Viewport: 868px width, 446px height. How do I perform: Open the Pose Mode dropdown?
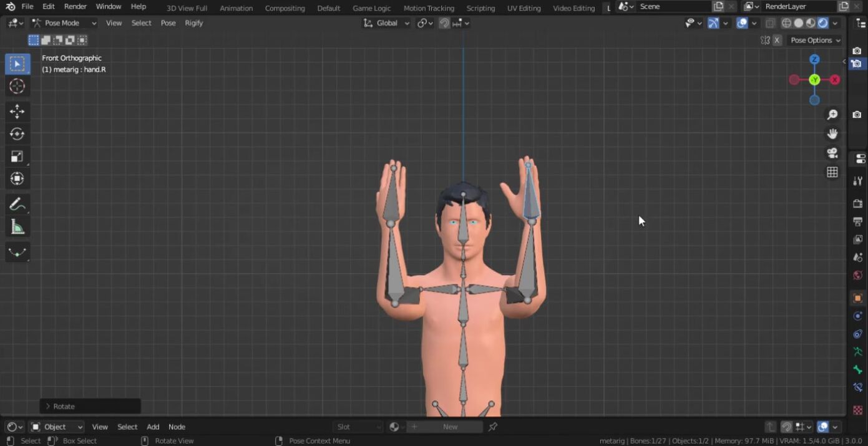(x=64, y=23)
